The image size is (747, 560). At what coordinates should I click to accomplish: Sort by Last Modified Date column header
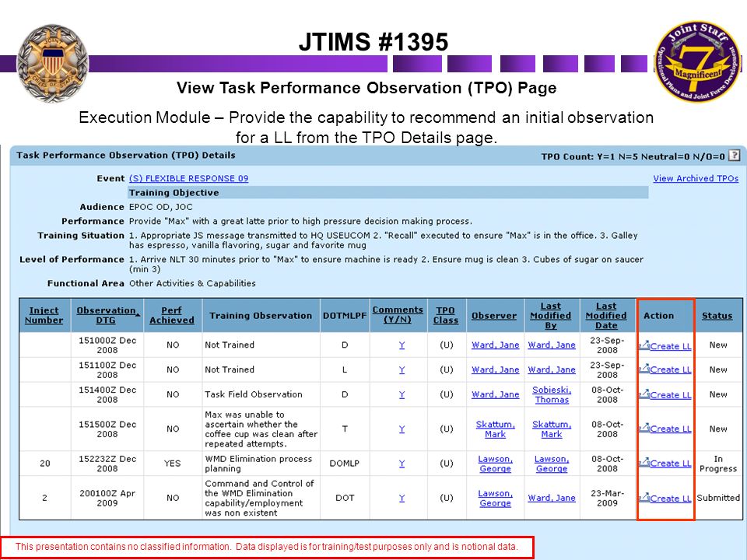(606, 316)
